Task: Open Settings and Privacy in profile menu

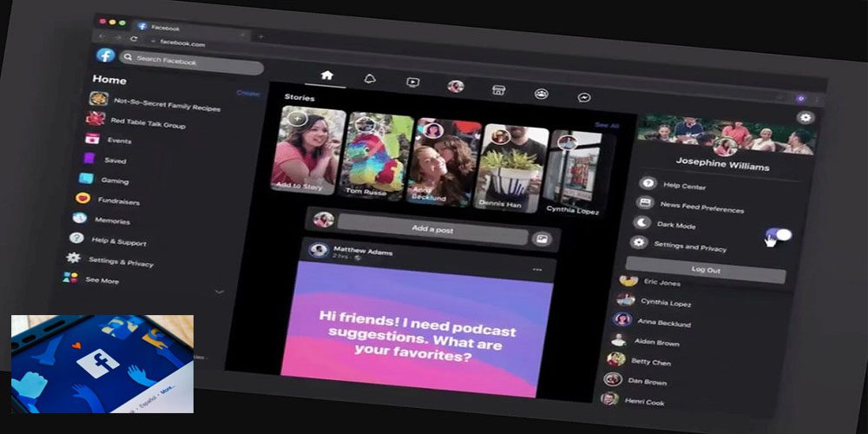Action: point(690,246)
